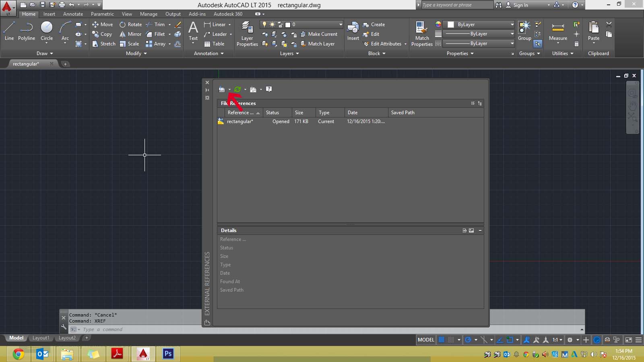This screenshot has width=644, height=362.
Task: Open the Manage ribbon tab
Action: [149, 14]
